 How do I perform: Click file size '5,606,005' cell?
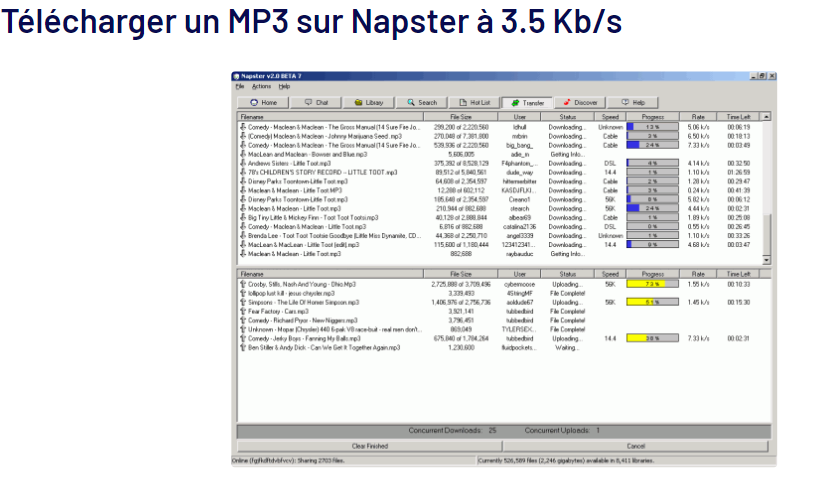460,154
